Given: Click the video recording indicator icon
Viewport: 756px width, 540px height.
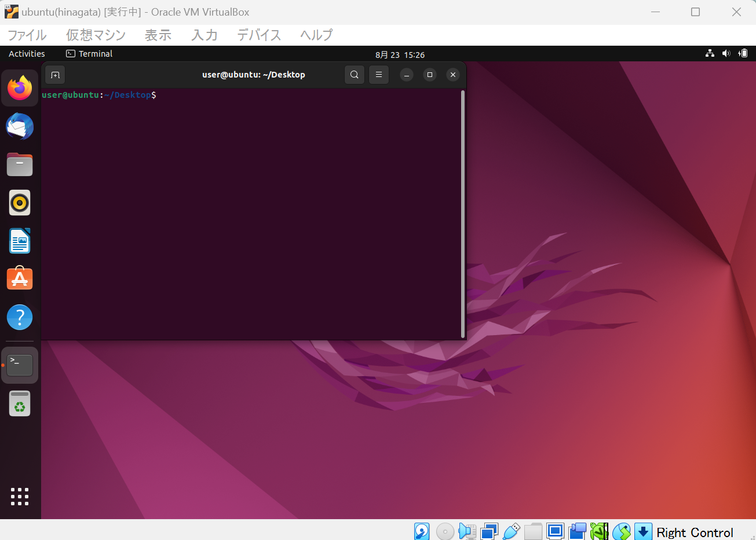Looking at the screenshot, I should (578, 531).
